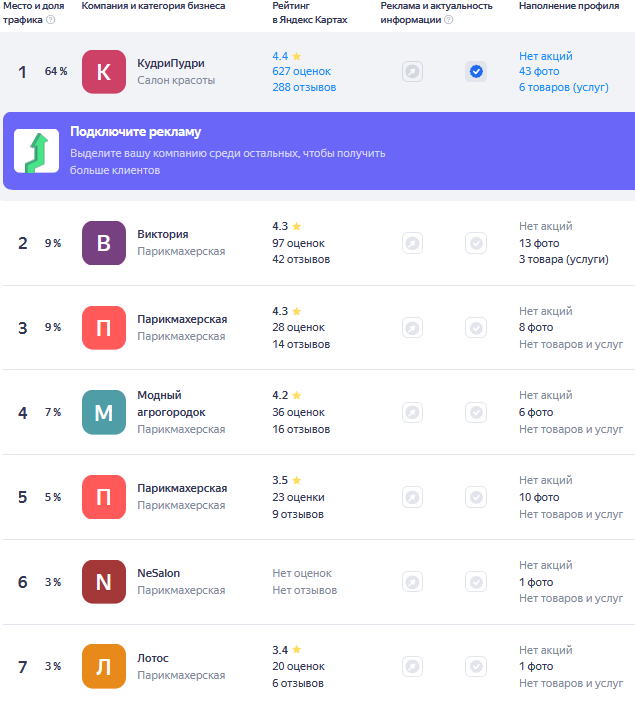Click advertising status icon in row 3
The height and width of the screenshot is (705, 635).
[x=412, y=328]
